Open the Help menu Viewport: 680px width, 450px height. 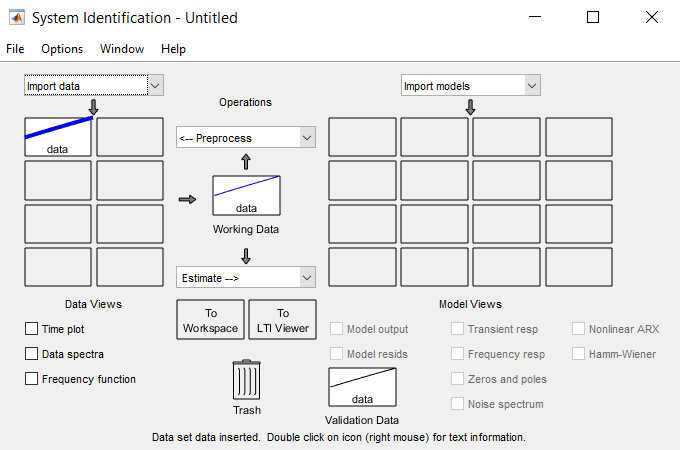coord(173,49)
